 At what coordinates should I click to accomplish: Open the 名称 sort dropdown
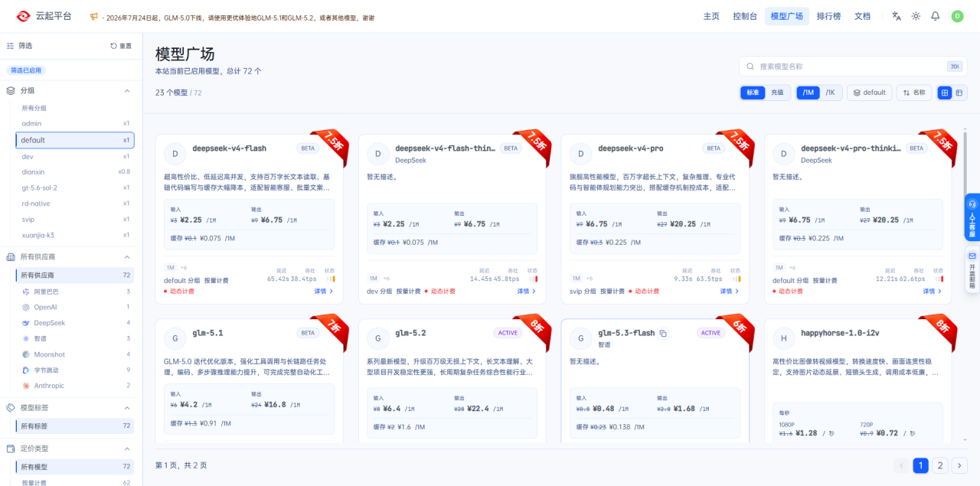click(x=914, y=93)
